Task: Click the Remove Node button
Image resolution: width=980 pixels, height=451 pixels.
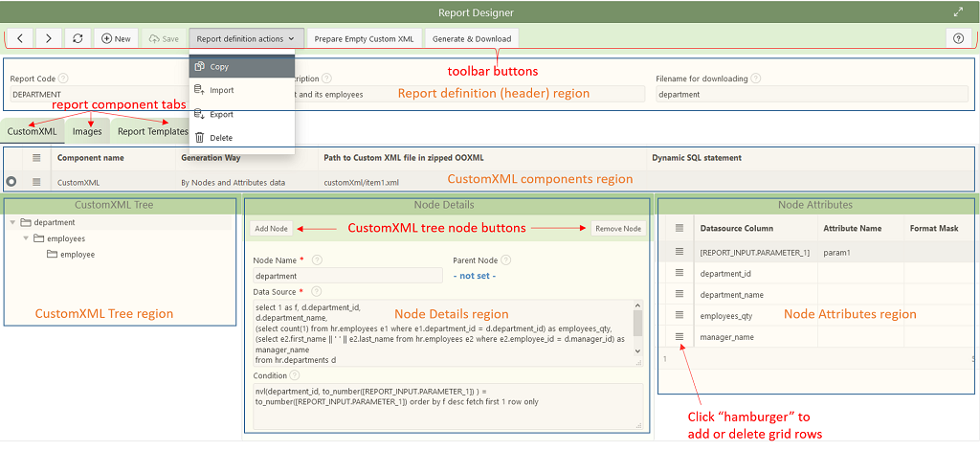Action: [x=618, y=229]
